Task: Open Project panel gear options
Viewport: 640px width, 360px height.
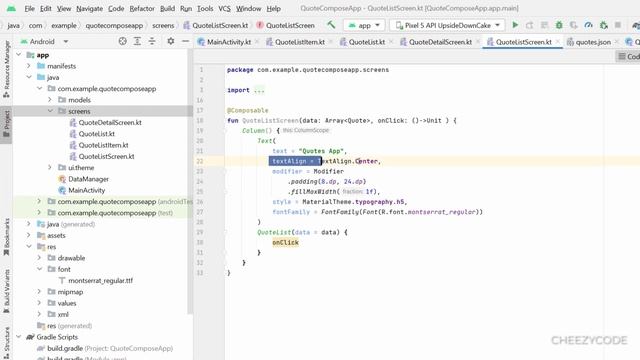Action: [171, 41]
